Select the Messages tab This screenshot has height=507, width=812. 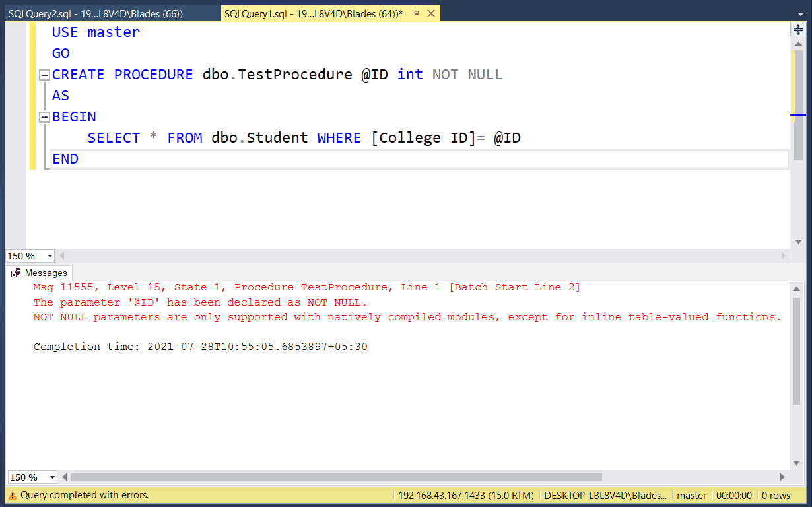click(45, 273)
